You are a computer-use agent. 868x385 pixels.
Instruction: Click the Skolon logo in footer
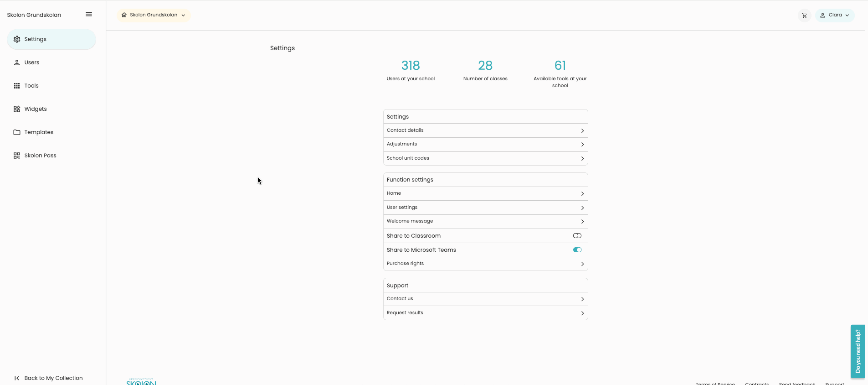click(x=140, y=382)
